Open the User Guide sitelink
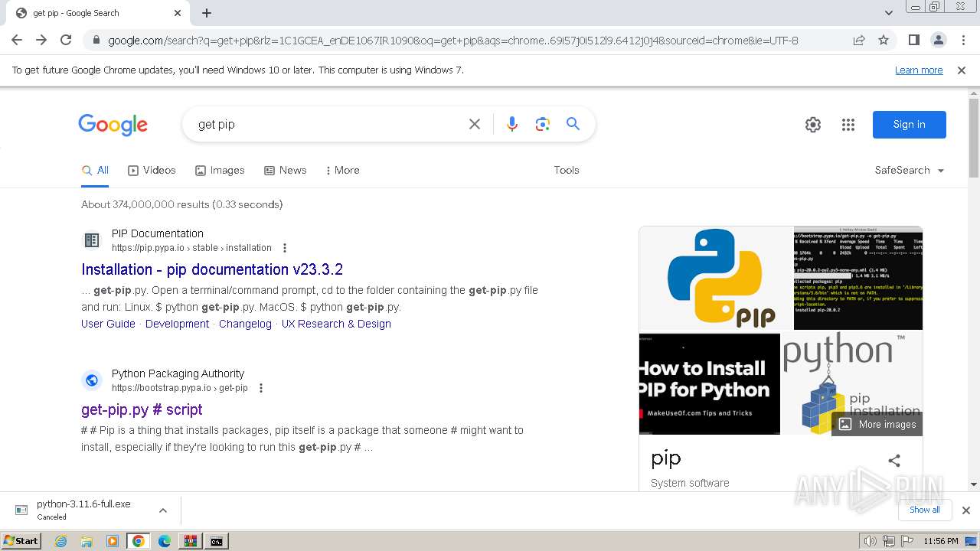The width and height of the screenshot is (980, 551). (108, 324)
